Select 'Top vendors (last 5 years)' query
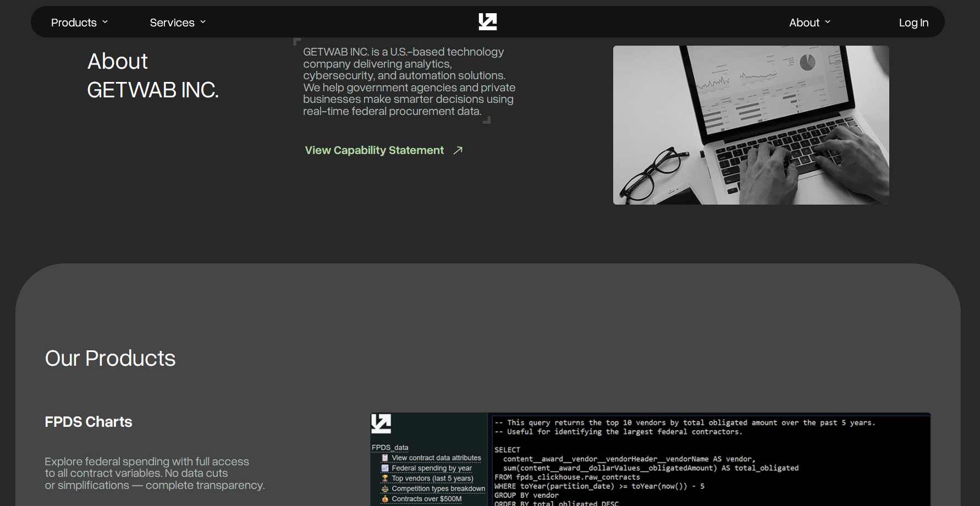Image resolution: width=980 pixels, height=506 pixels. pyautogui.click(x=432, y=479)
